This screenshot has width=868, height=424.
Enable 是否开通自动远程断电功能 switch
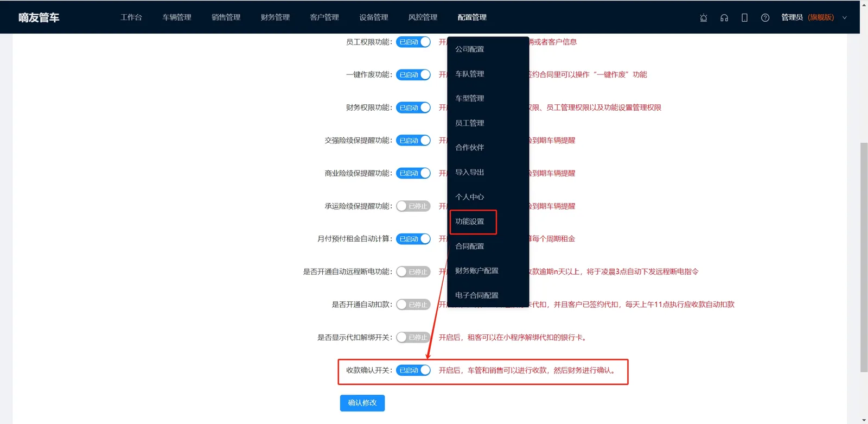coord(413,272)
